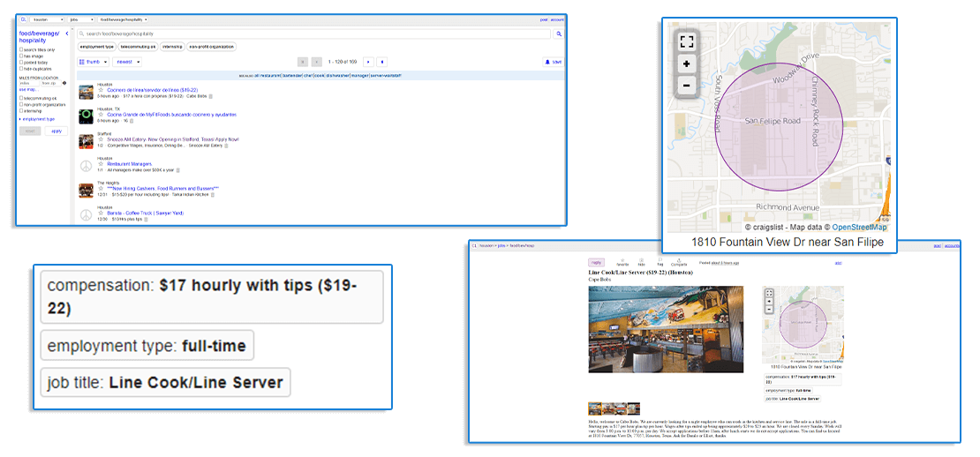Open the houston city dropdown
Image resolution: width=980 pixels, height=457 pixels.
[47, 20]
